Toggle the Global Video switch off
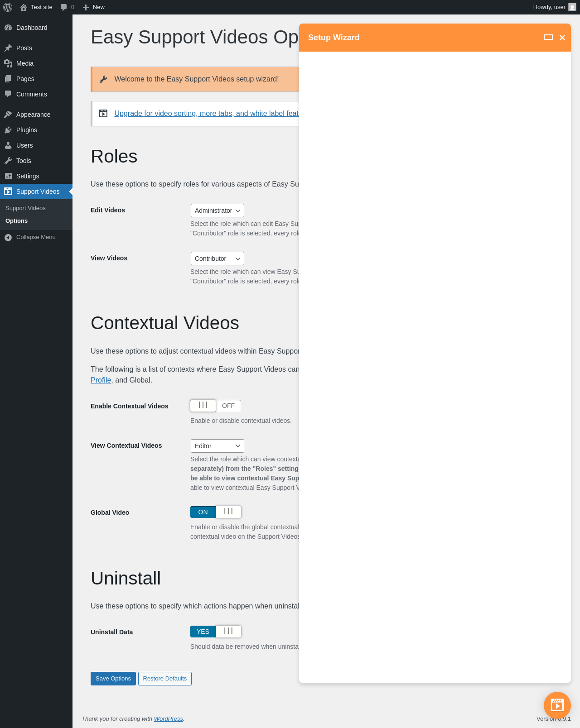This screenshot has height=728, width=580. [216, 512]
